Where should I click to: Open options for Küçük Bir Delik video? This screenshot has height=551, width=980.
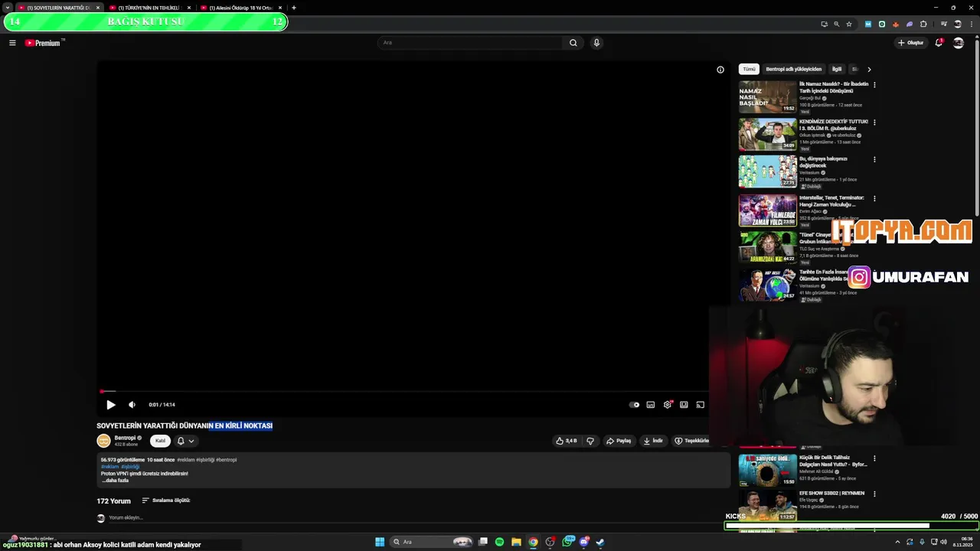(x=874, y=458)
